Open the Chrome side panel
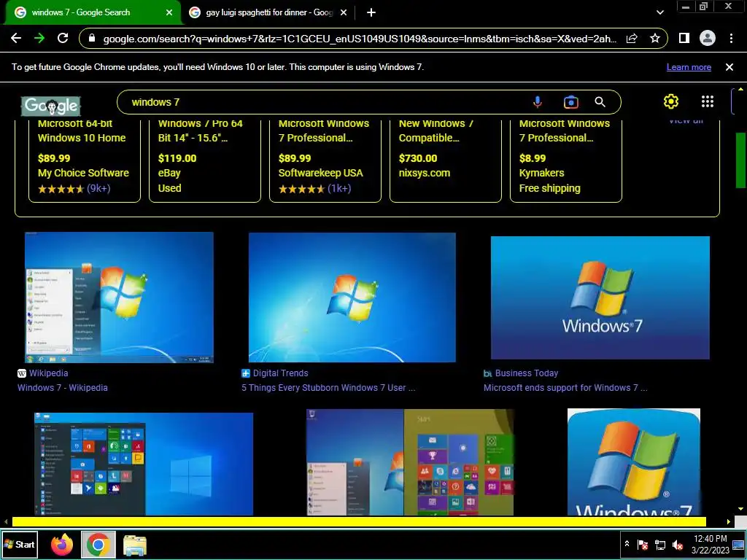747x560 pixels. [684, 38]
